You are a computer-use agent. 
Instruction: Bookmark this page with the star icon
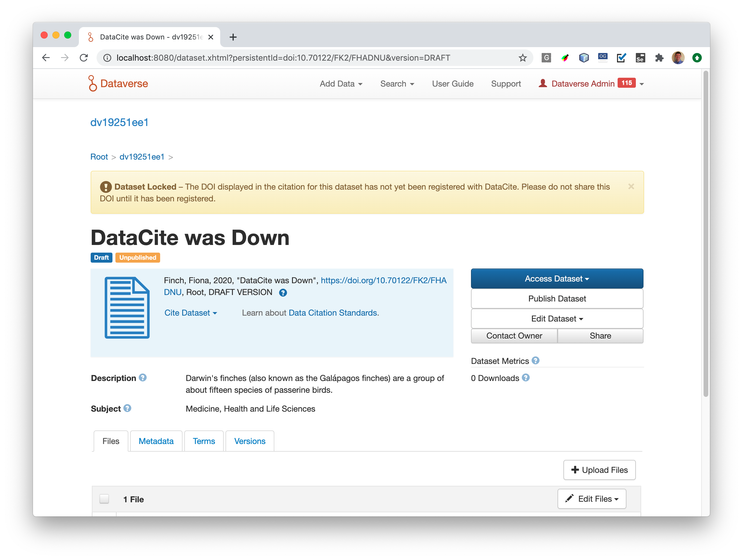tap(522, 58)
